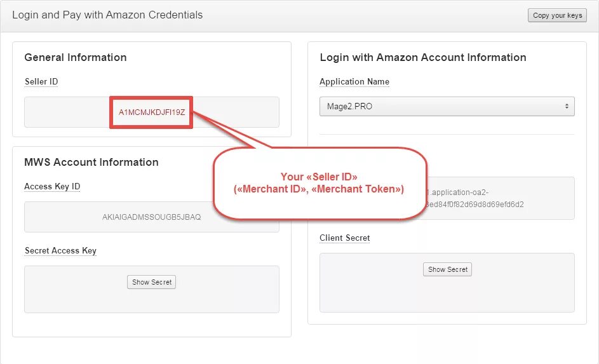599x364 pixels.
Task: Click the Client Secret label
Action: pyautogui.click(x=345, y=238)
